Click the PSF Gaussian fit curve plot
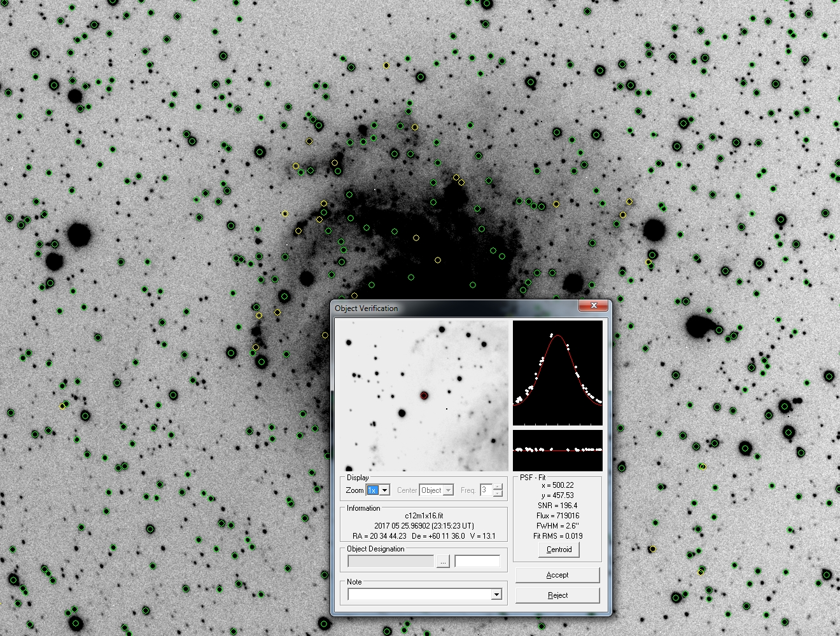Screen dimensions: 840x636 click(x=557, y=373)
